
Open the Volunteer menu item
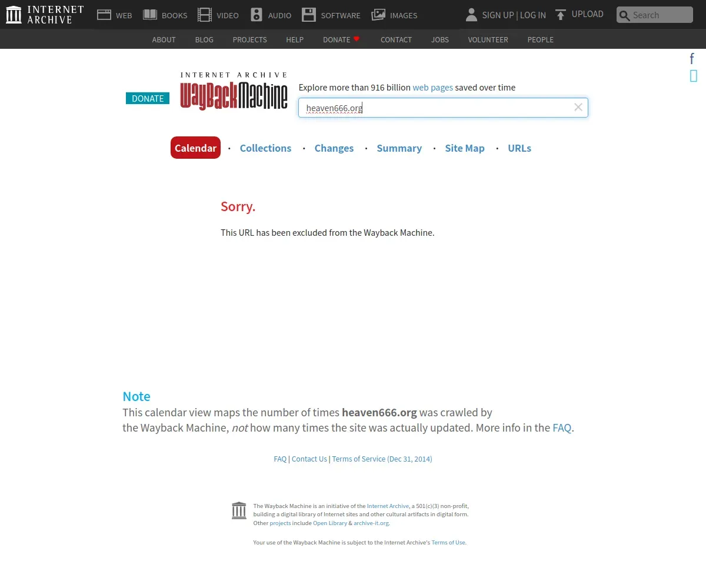[x=488, y=39]
